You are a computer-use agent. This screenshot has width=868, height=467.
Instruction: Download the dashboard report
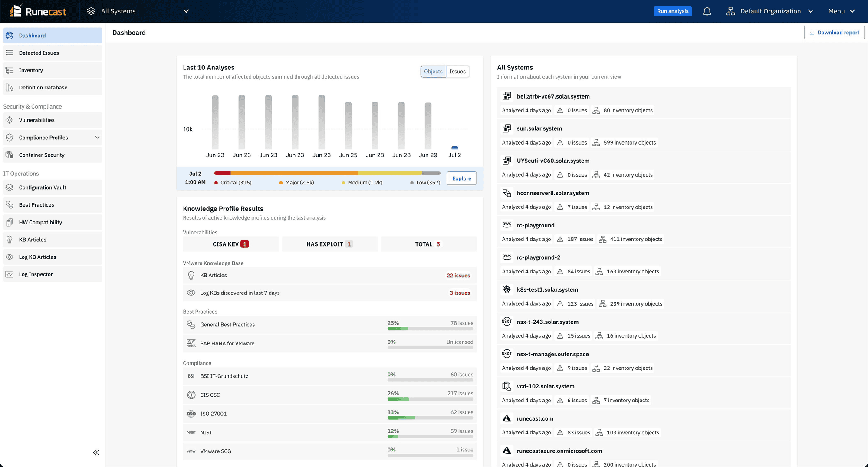(834, 33)
